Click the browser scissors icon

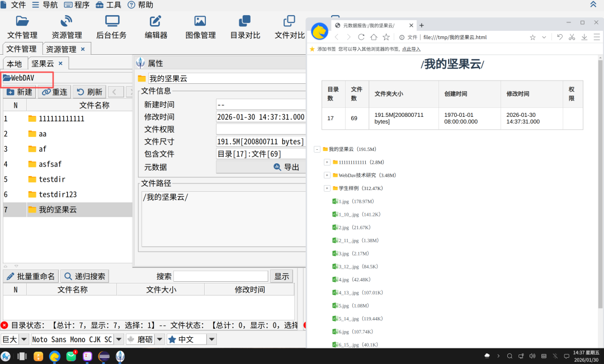[572, 37]
